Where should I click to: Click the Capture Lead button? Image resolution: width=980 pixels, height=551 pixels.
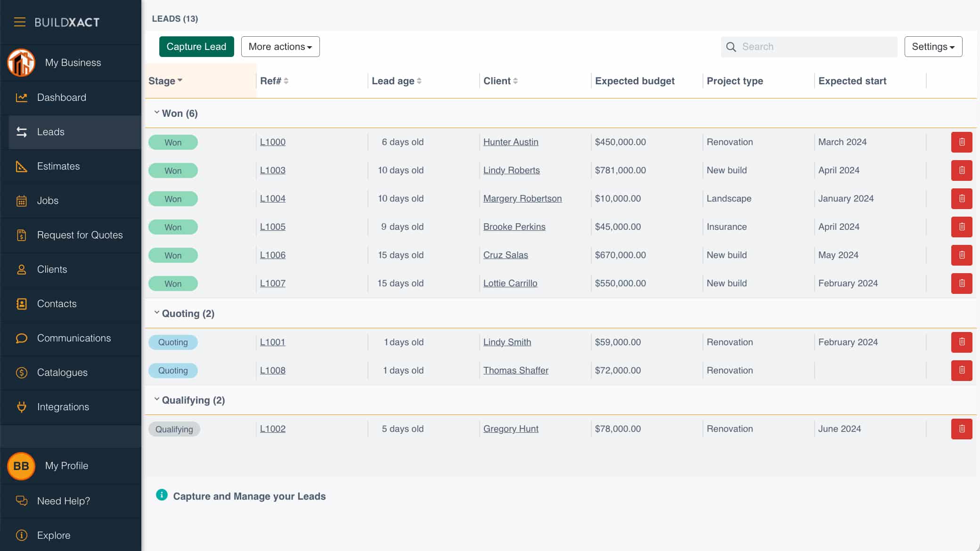pos(196,47)
